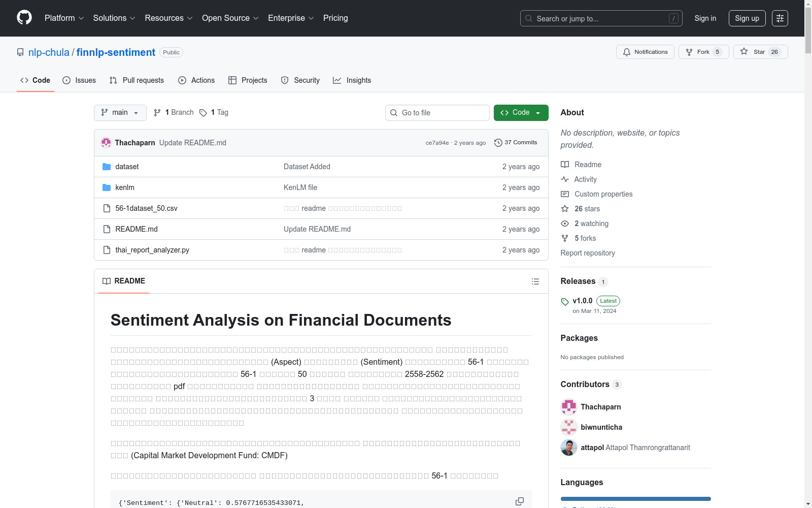Star the repository
812x508 pixels.
pyautogui.click(x=760, y=52)
